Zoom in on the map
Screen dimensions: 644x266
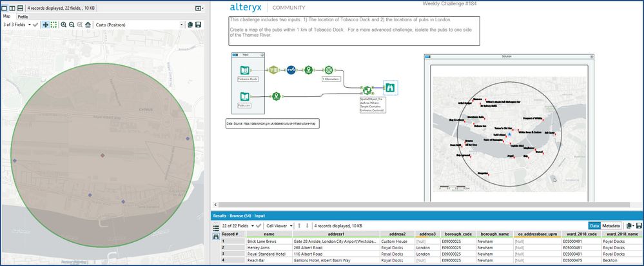(64, 25)
